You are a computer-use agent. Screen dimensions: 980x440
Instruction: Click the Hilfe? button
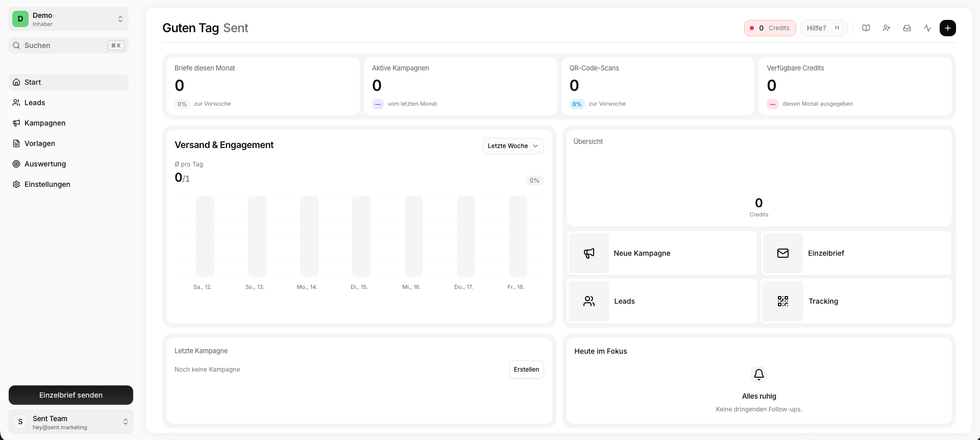(823, 28)
